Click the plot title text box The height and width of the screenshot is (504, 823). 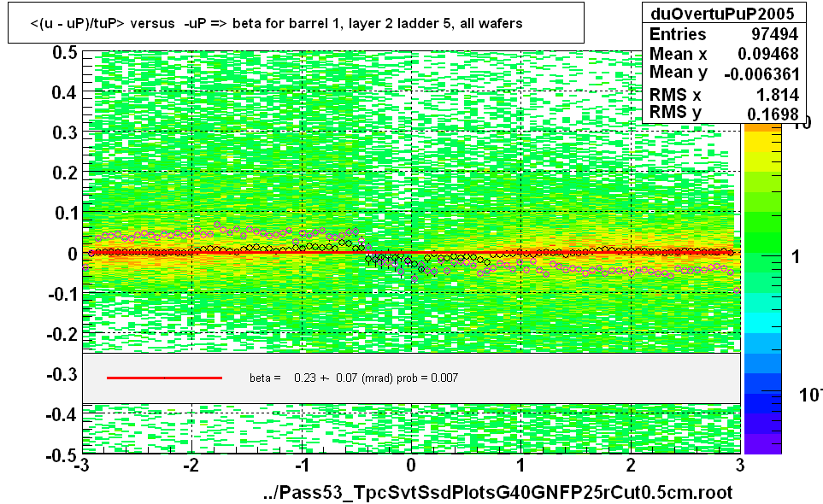[x=296, y=23]
